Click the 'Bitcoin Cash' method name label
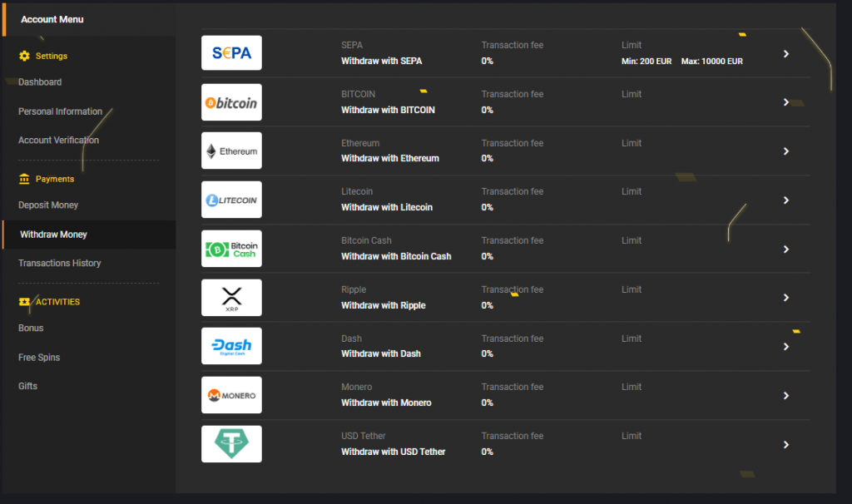This screenshot has height=504, width=852. click(366, 240)
